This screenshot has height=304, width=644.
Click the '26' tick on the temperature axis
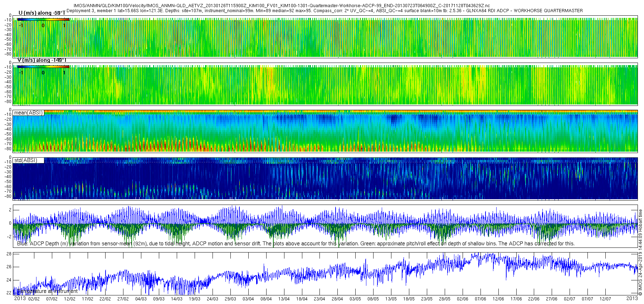(9, 267)
